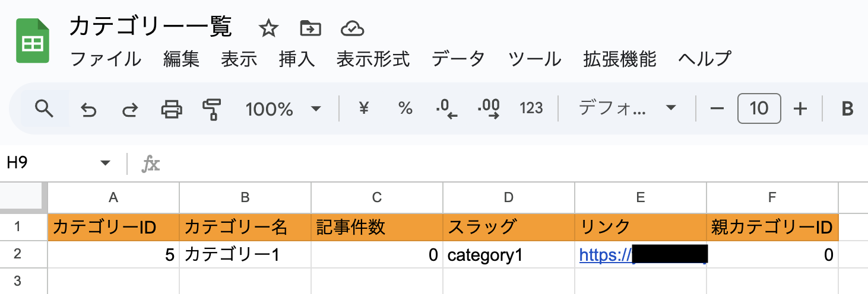Screen dimensions: 868x294
Task: Apply percent format to cell
Action: (x=405, y=108)
